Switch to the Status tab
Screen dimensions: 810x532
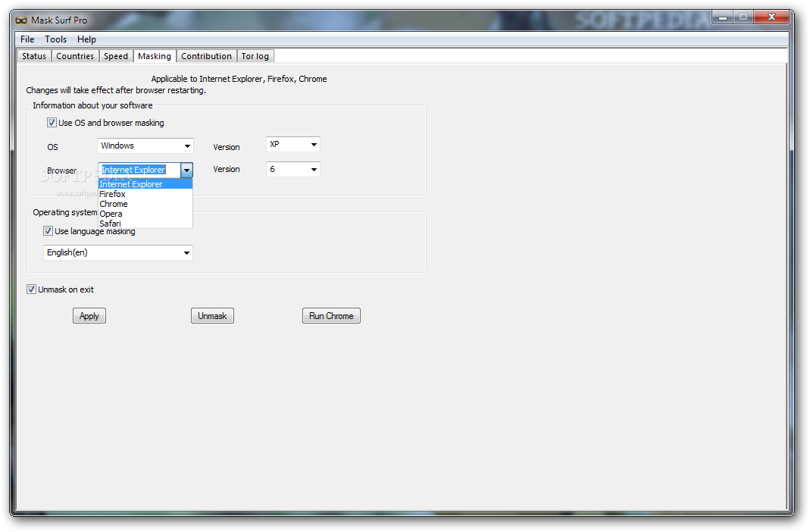pos(34,56)
